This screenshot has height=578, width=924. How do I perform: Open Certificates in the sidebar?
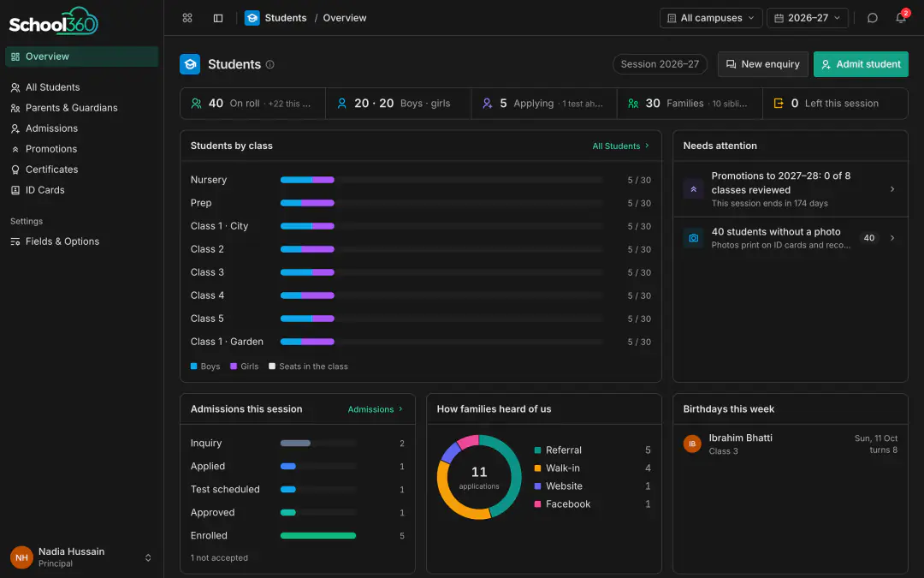click(82, 170)
